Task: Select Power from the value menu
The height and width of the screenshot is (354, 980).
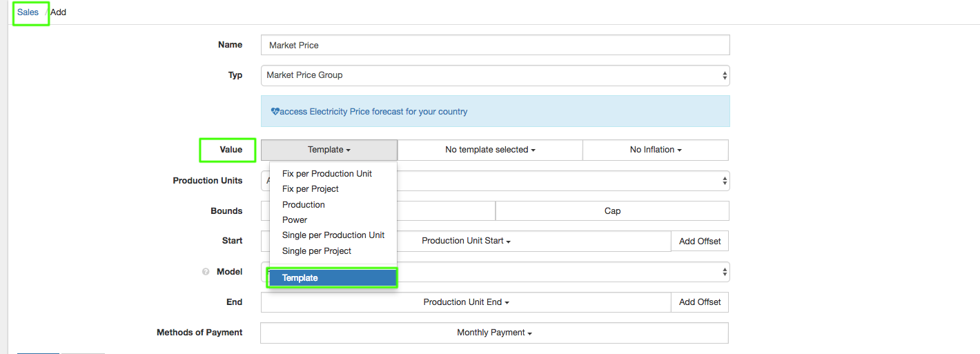Action: 295,220
